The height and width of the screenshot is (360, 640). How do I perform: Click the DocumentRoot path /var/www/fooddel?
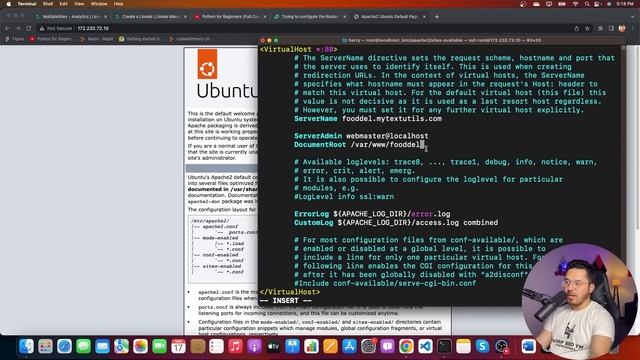click(x=385, y=144)
